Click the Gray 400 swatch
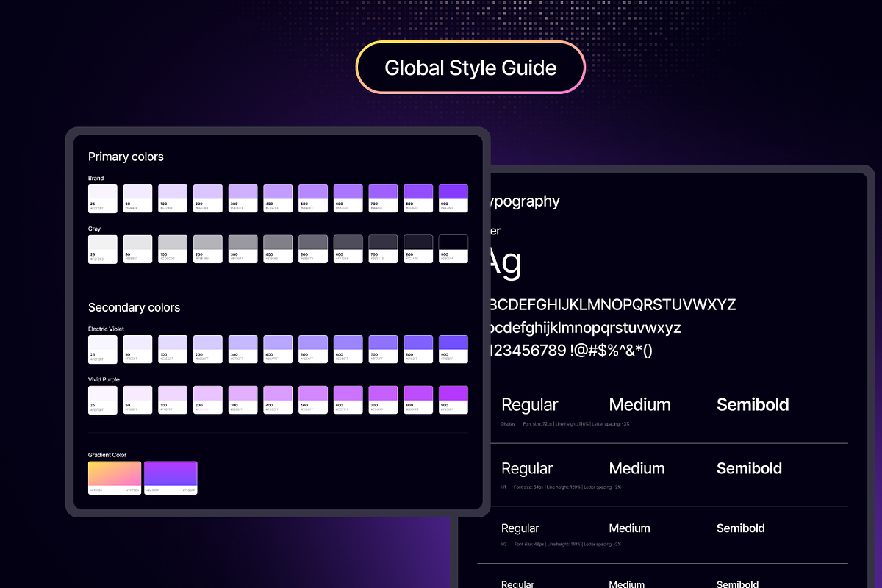This screenshot has width=882, height=588. point(279,249)
